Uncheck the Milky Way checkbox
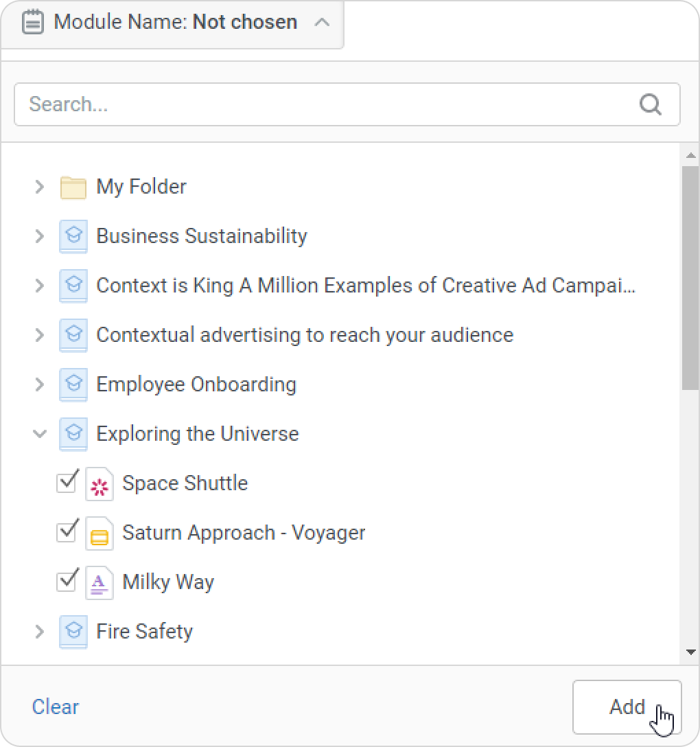Screen dimensions: 700x747 click(x=67, y=581)
